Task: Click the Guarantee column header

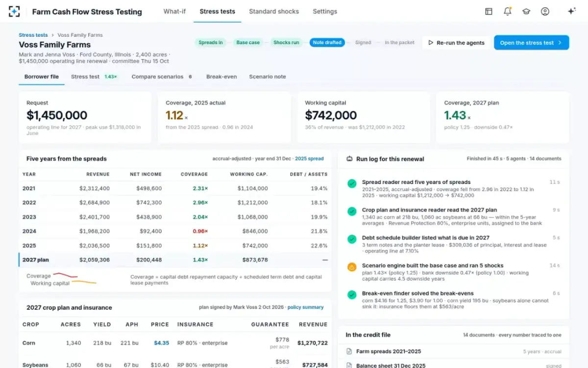Action: (x=270, y=324)
